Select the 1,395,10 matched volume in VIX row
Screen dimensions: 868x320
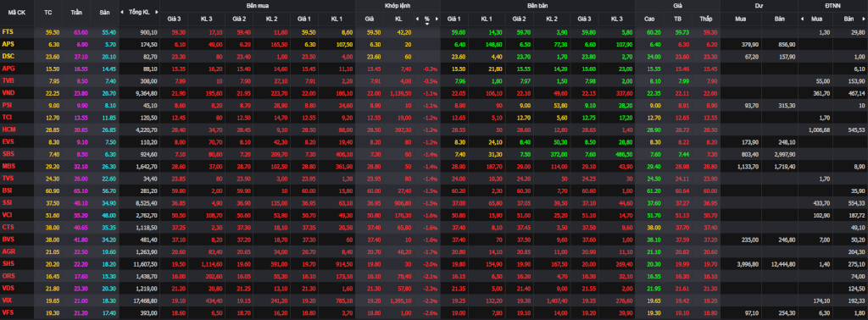point(400,300)
